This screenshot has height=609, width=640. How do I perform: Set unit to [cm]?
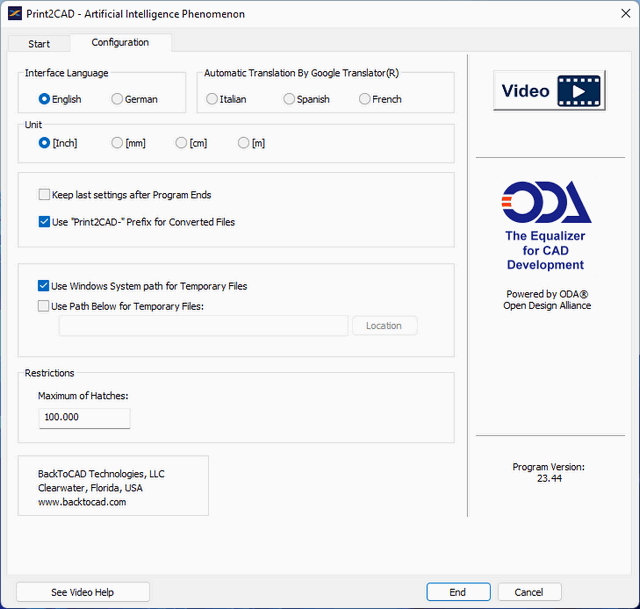[181, 143]
